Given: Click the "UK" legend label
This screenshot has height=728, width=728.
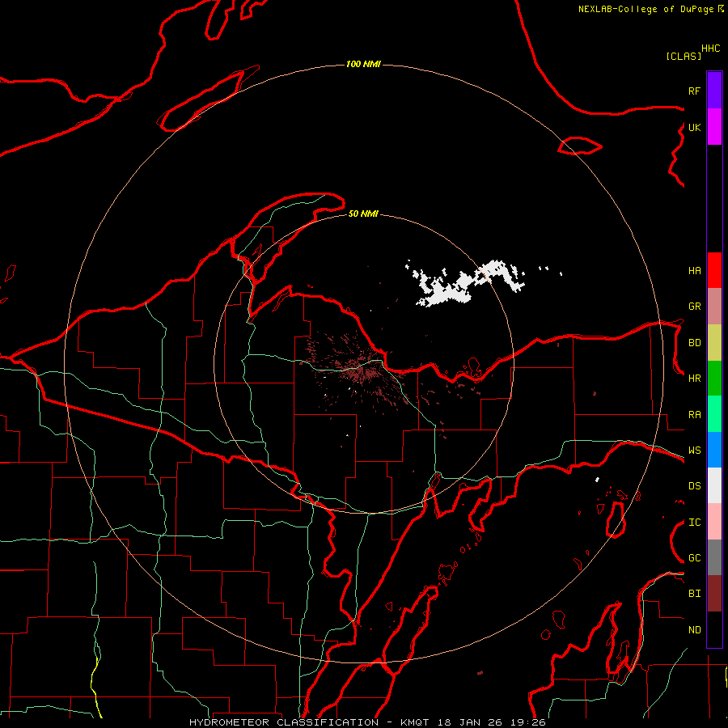Looking at the screenshot, I should coord(694,127).
